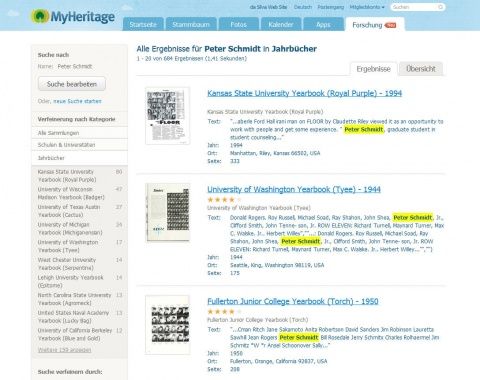Filter by Lehigh University Yearbook (Epitome)
Screen dimensions: 480x380
pyautogui.click(x=71, y=281)
